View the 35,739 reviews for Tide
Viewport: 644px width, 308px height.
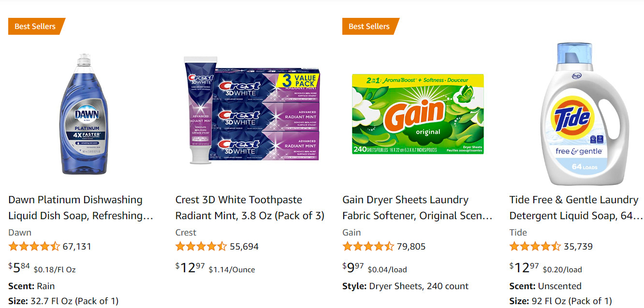pyautogui.click(x=578, y=247)
